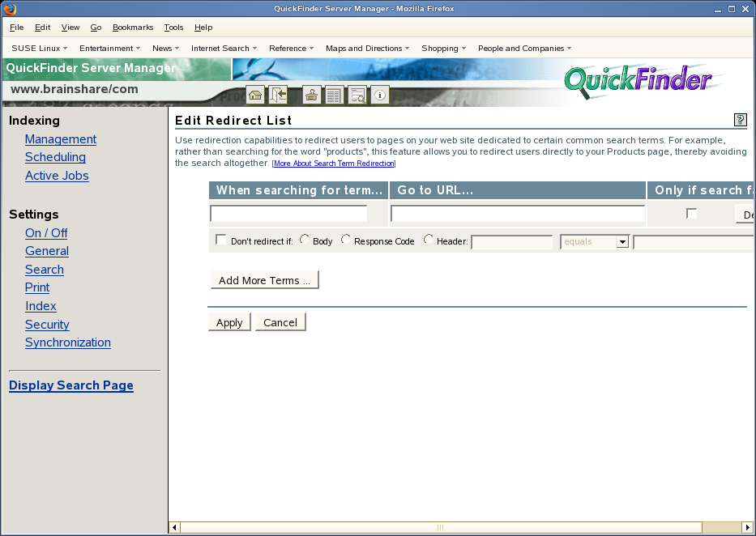This screenshot has height=536, width=756.
Task: Open the Help menu
Action: click(203, 28)
